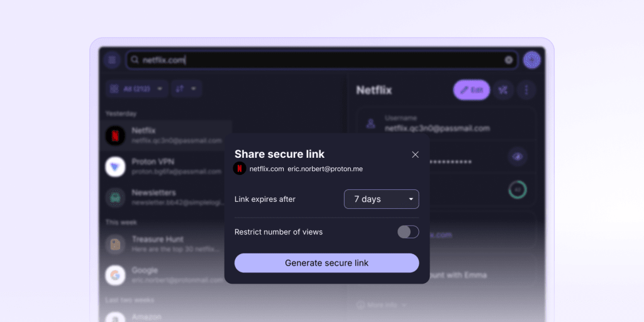Click the Netflix icon in the item list
This screenshot has width=644, height=322.
116,136
